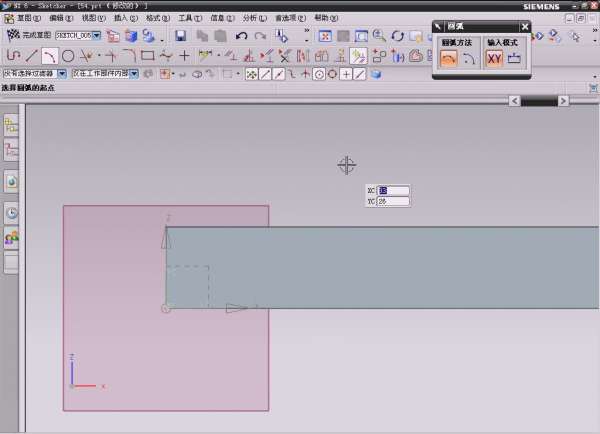Select the Line sketch tool
The width and height of the screenshot is (600, 434).
[31, 55]
